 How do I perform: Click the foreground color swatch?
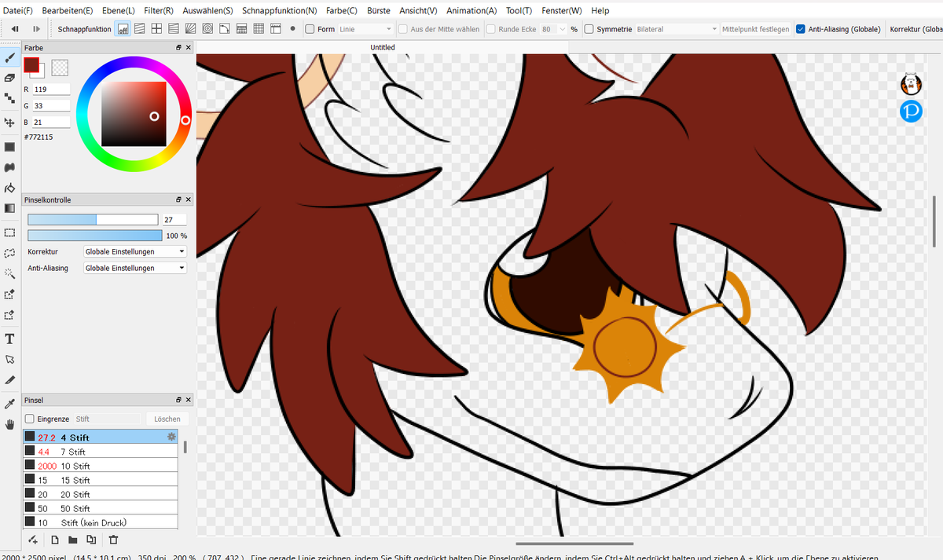(31, 65)
